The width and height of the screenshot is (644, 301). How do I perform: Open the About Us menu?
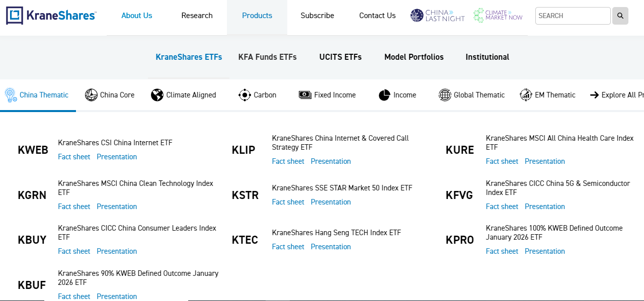click(137, 16)
